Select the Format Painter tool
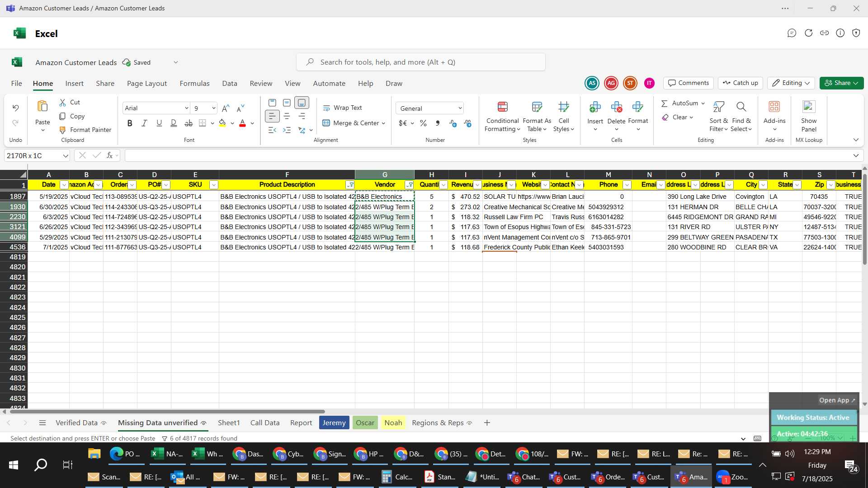This screenshot has width=868, height=488. [x=85, y=130]
